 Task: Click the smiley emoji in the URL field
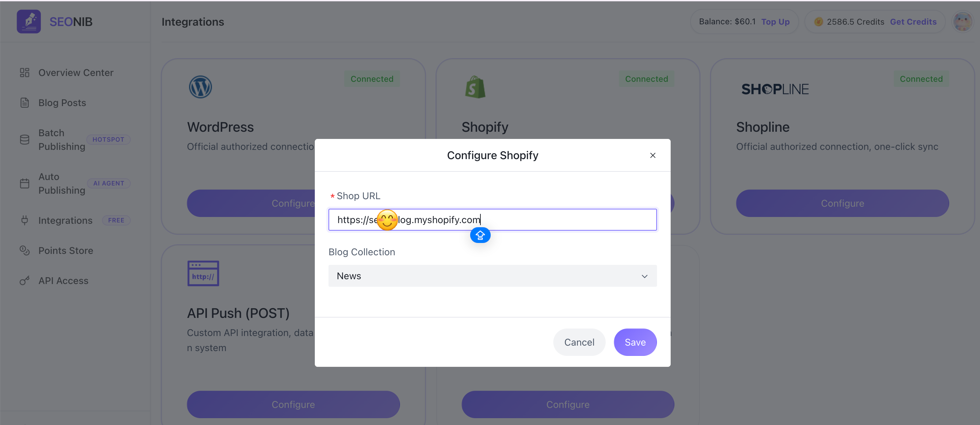(387, 220)
